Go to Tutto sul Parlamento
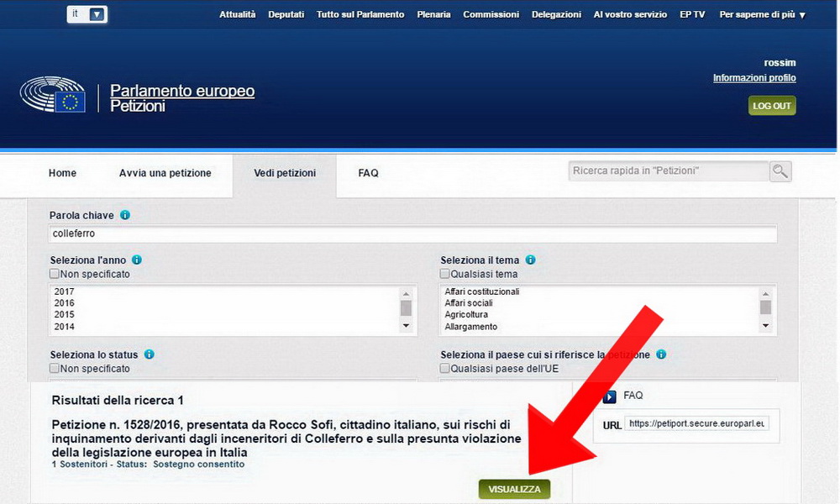840x504 pixels. pyautogui.click(x=360, y=14)
